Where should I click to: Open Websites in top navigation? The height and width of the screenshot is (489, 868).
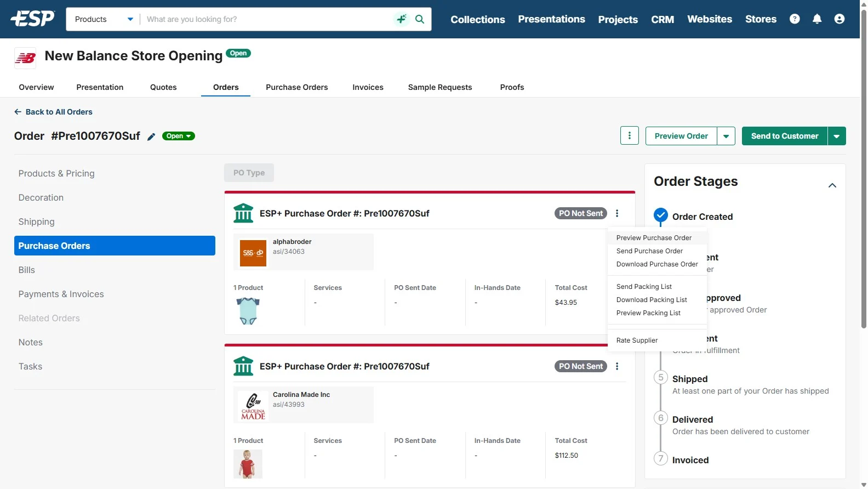point(710,19)
